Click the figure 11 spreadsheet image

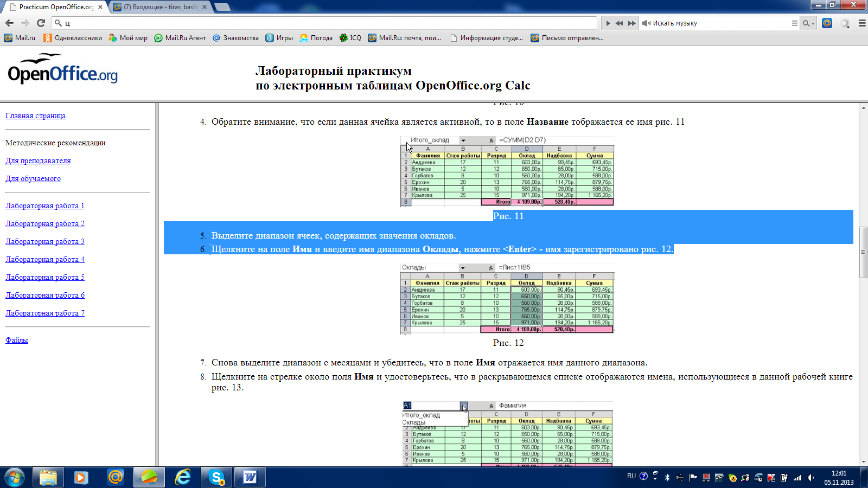point(507,171)
